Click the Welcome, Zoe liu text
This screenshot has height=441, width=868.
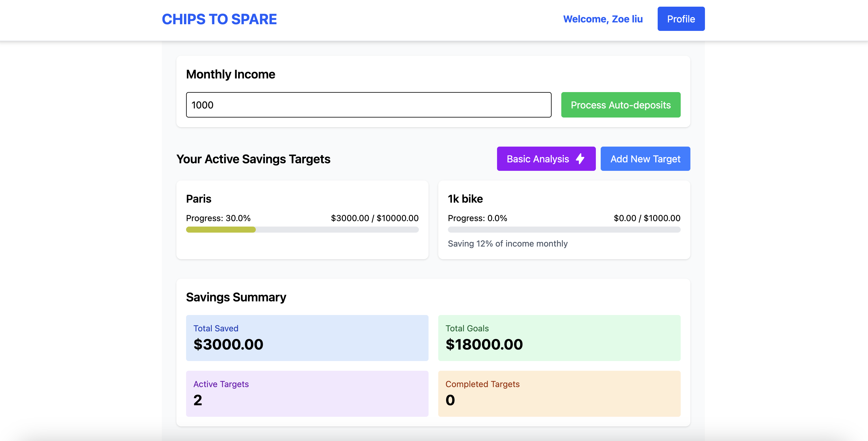[x=603, y=19]
